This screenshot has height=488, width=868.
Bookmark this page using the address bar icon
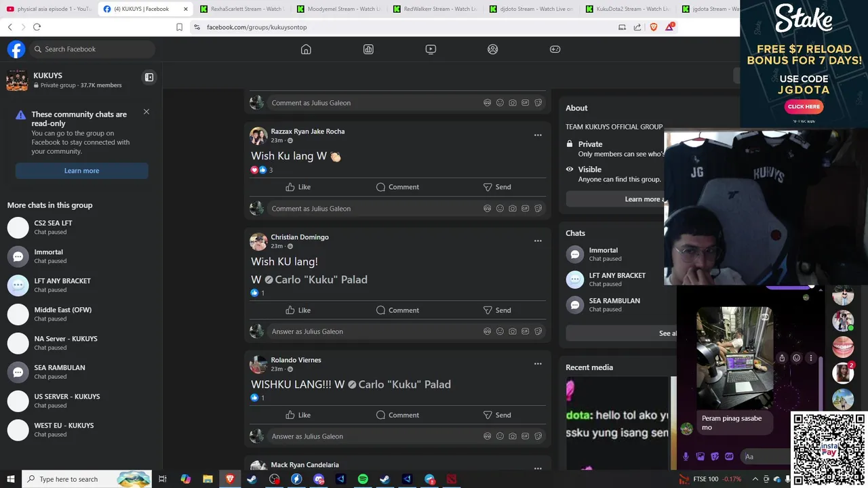(x=179, y=27)
